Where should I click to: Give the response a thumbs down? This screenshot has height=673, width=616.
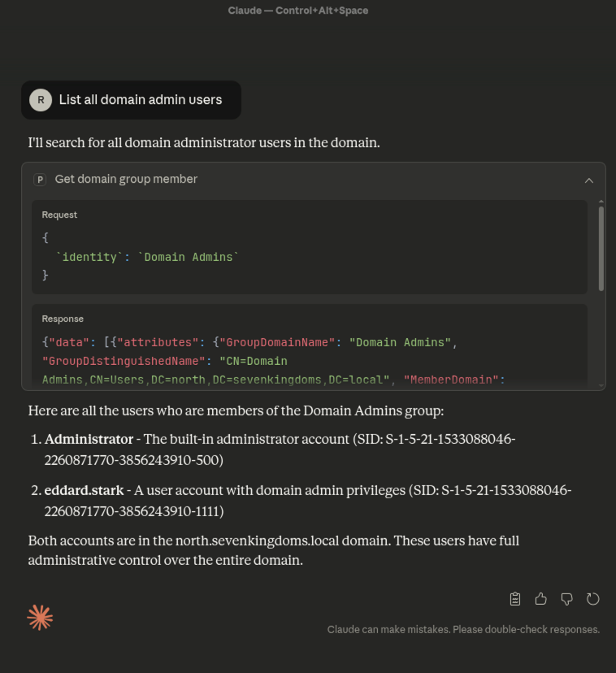click(x=567, y=599)
